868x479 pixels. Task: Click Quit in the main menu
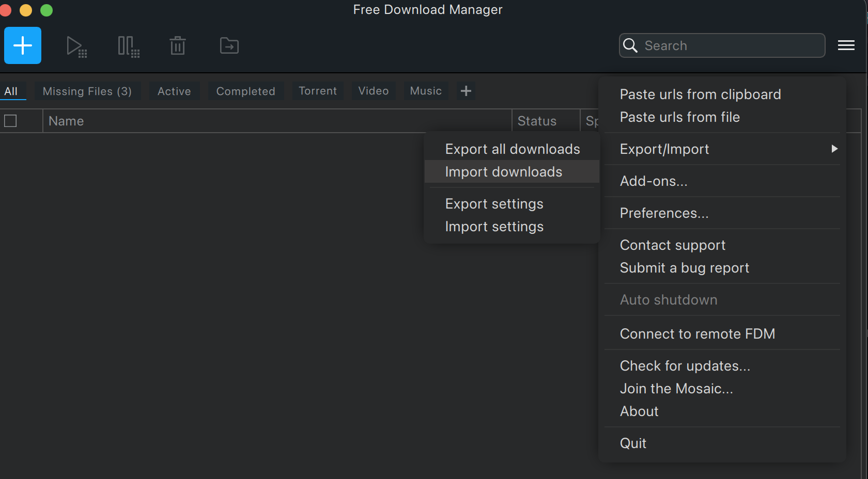coord(633,443)
